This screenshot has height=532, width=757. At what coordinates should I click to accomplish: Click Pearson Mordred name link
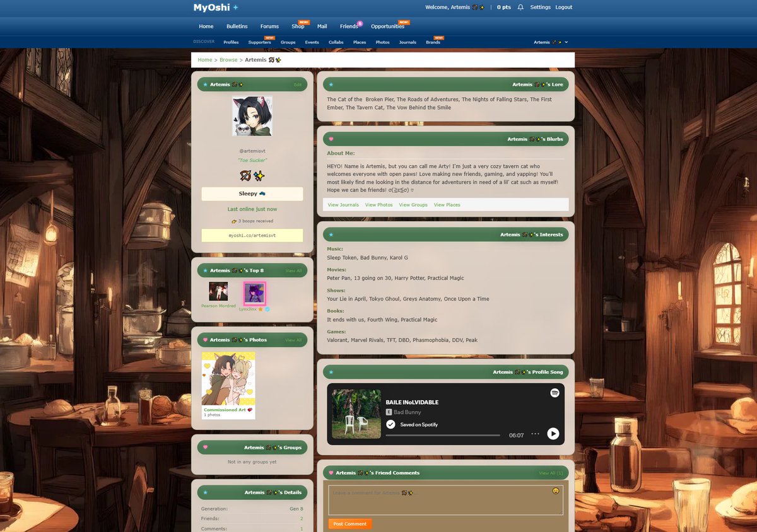[218, 306]
